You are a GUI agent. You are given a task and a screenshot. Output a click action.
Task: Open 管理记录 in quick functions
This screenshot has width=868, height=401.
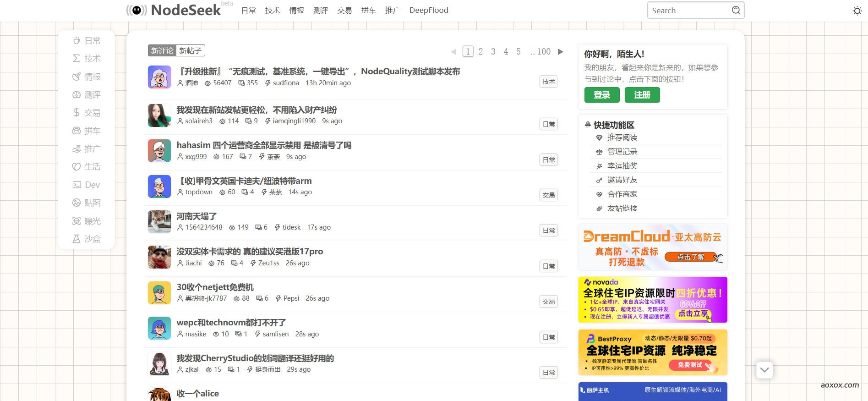[622, 152]
